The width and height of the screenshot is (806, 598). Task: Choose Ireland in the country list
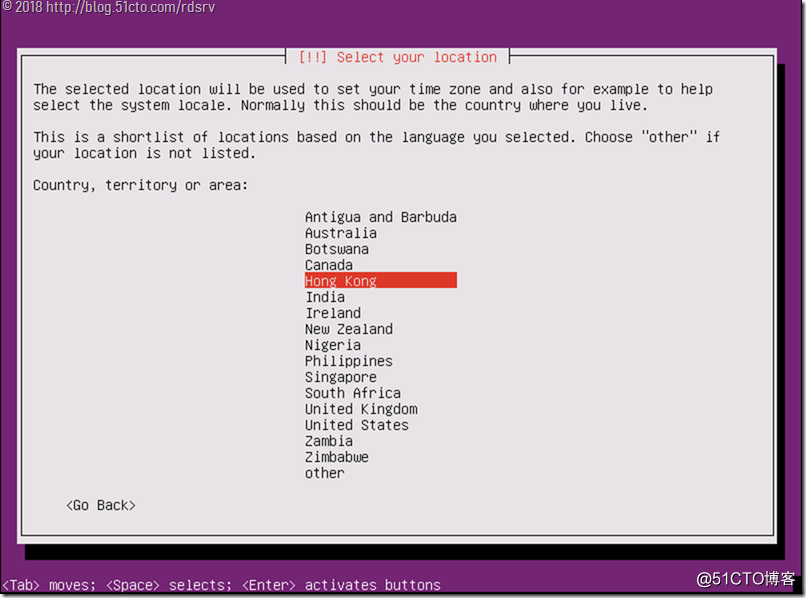[x=333, y=313]
